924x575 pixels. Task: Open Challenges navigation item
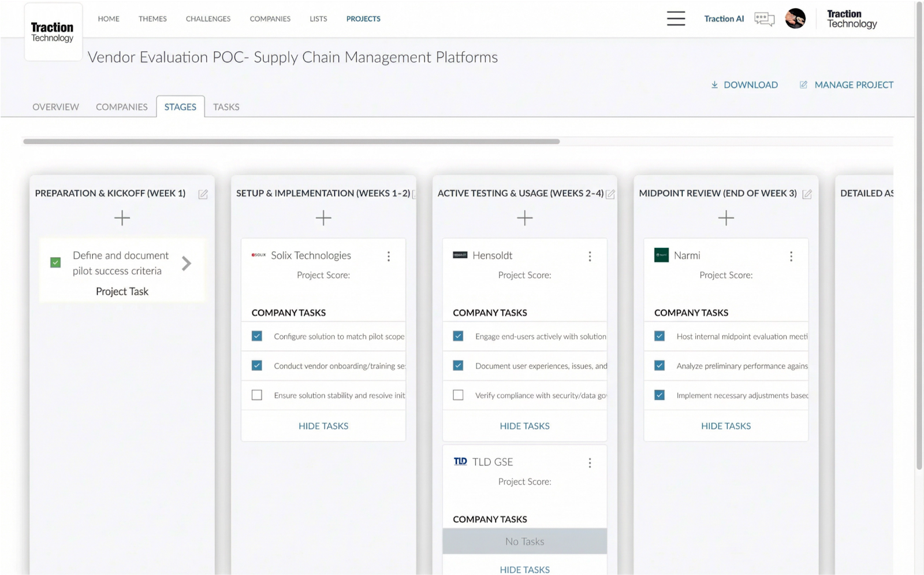point(208,18)
